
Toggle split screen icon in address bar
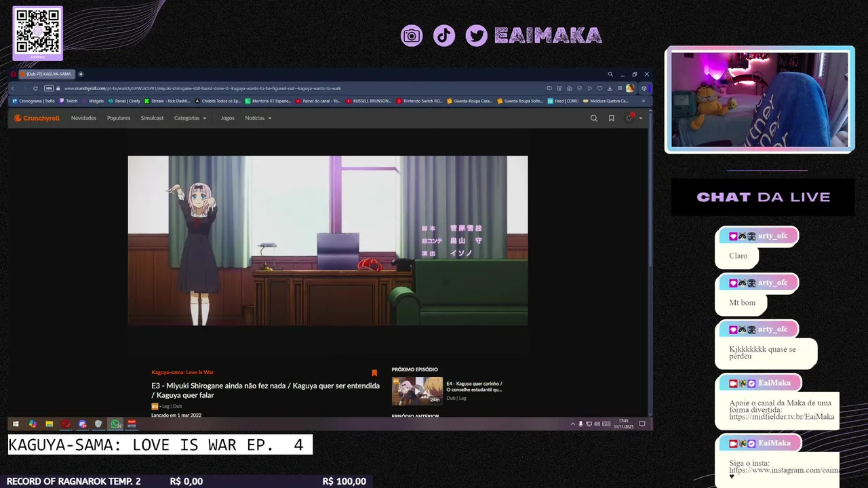point(549,88)
